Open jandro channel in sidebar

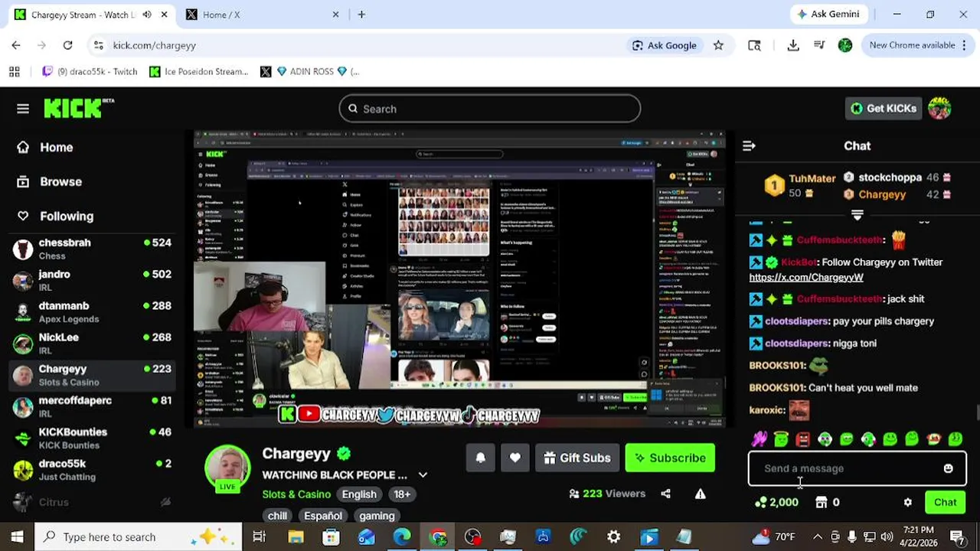pyautogui.click(x=92, y=280)
